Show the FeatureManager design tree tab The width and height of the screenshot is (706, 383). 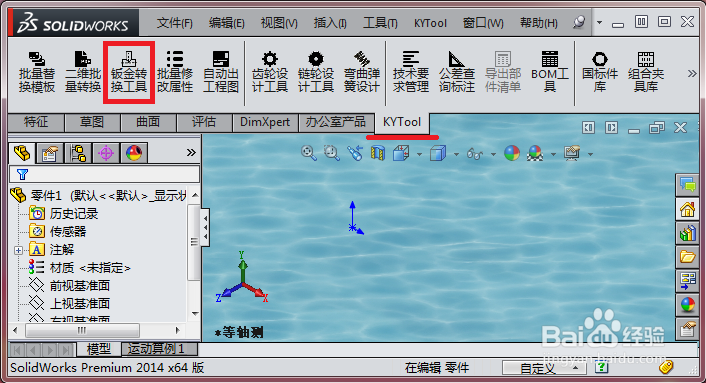(x=22, y=153)
